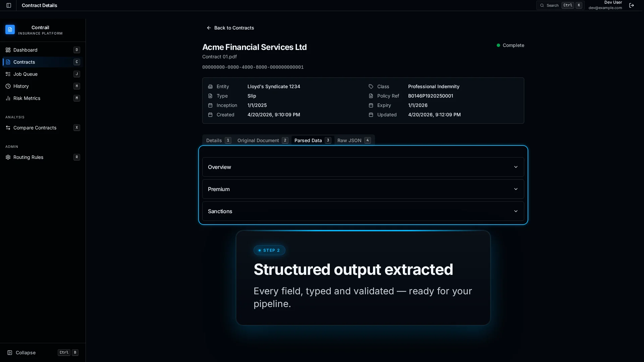Image resolution: width=644 pixels, height=362 pixels.
Task: Click Back to Contracts
Action: (x=230, y=28)
